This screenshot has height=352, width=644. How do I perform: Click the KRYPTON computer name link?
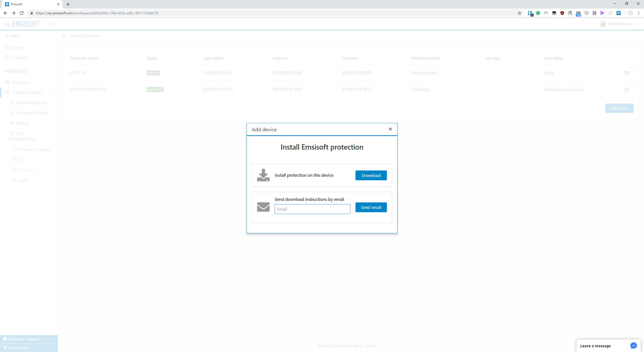click(x=78, y=73)
